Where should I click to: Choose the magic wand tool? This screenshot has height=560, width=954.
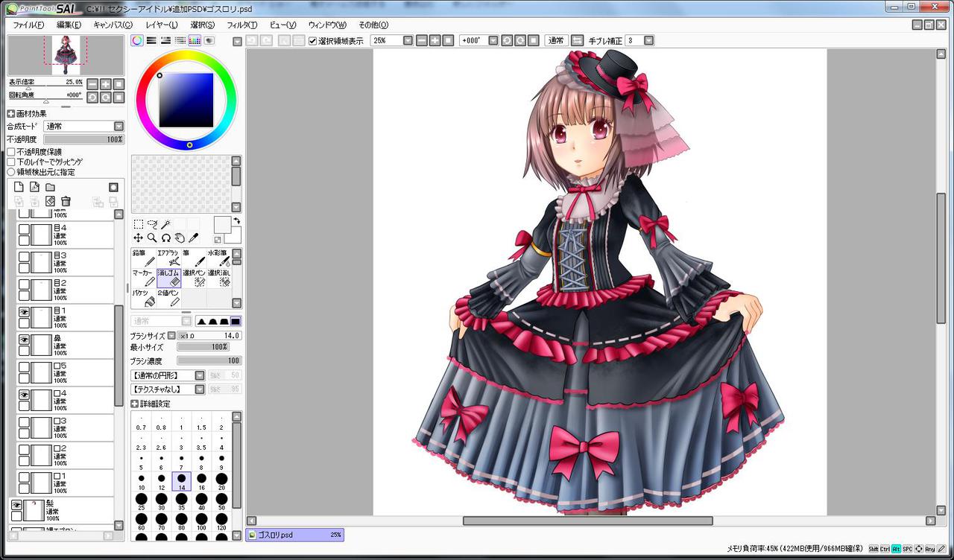(166, 224)
